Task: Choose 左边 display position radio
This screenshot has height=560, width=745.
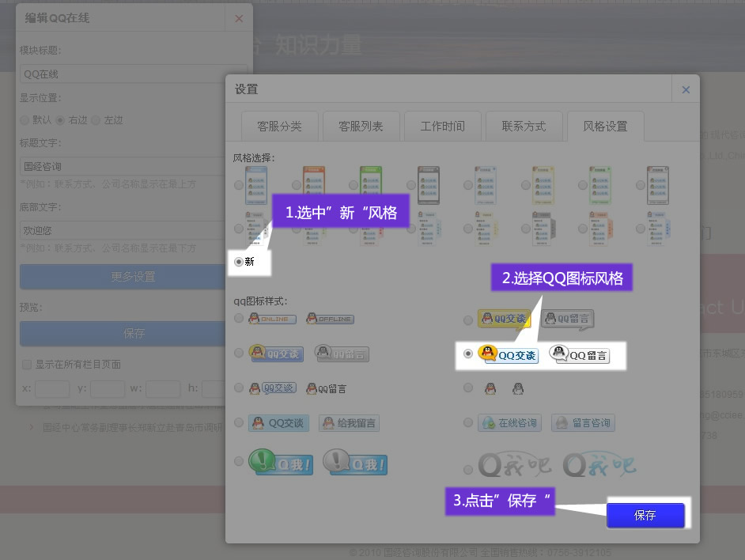Action: (x=96, y=120)
